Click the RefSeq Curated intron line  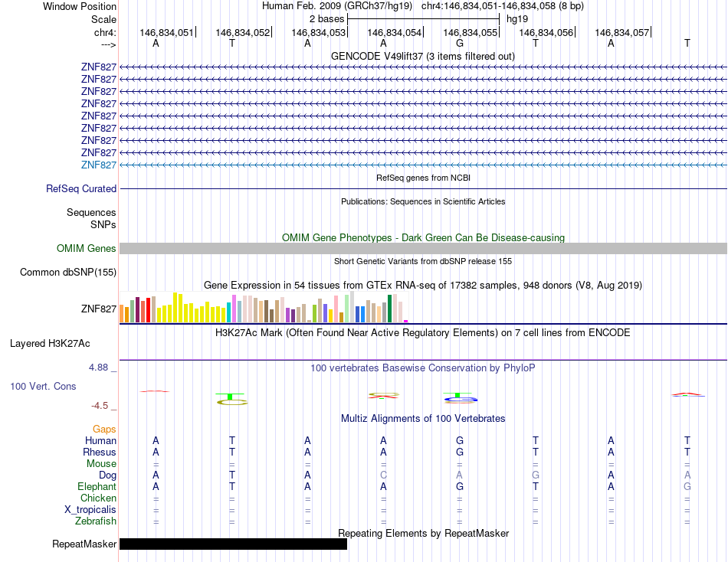[423, 189]
